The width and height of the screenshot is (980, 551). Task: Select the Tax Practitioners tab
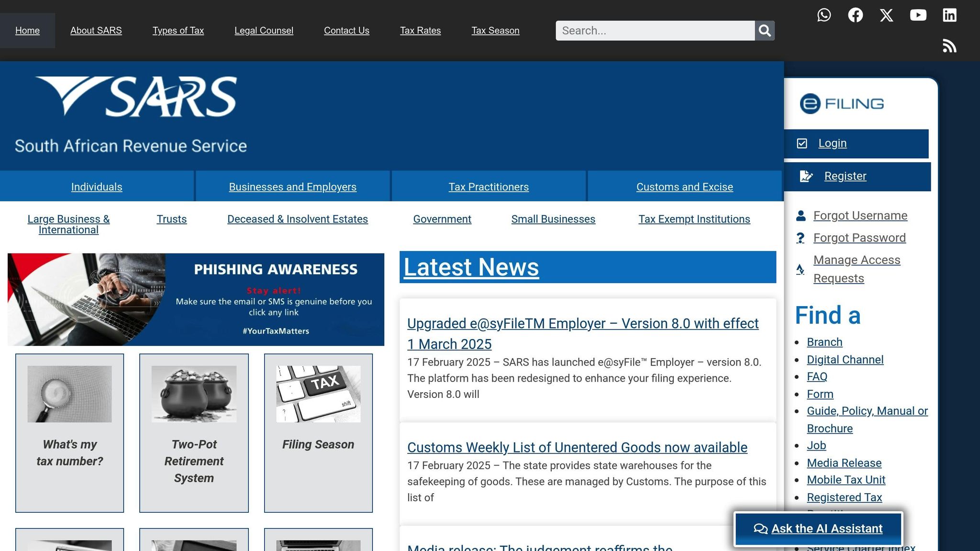click(489, 186)
